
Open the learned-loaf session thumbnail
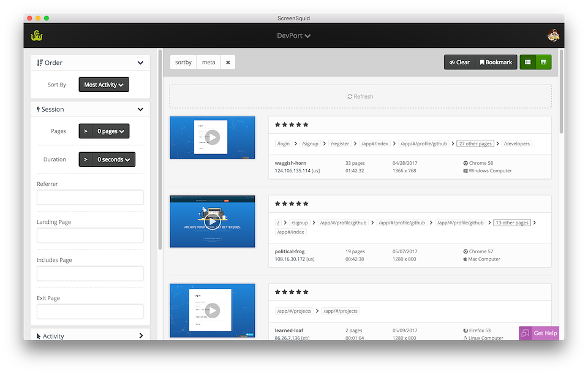click(x=212, y=310)
